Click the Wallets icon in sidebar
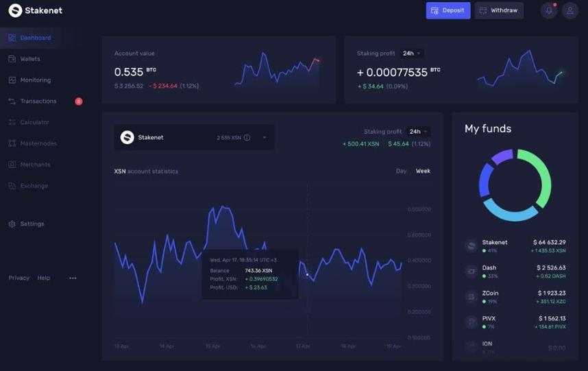Image resolution: width=588 pixels, height=371 pixels. (x=12, y=59)
